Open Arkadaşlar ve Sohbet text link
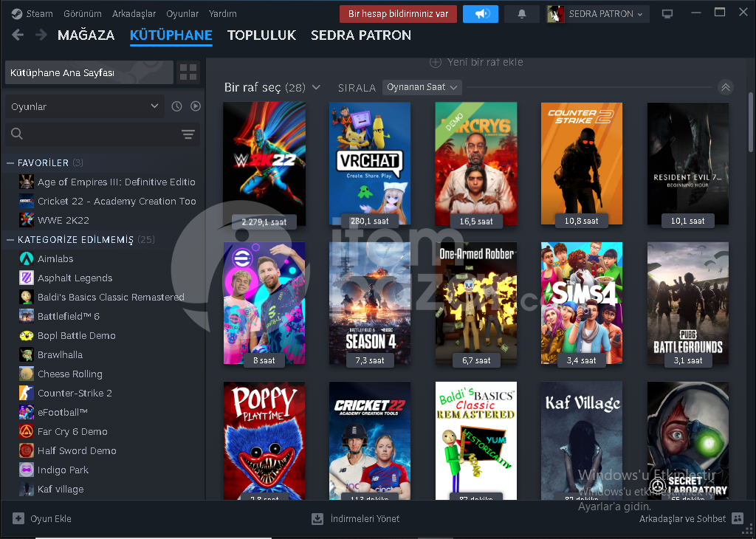The image size is (756, 539). coord(682,519)
